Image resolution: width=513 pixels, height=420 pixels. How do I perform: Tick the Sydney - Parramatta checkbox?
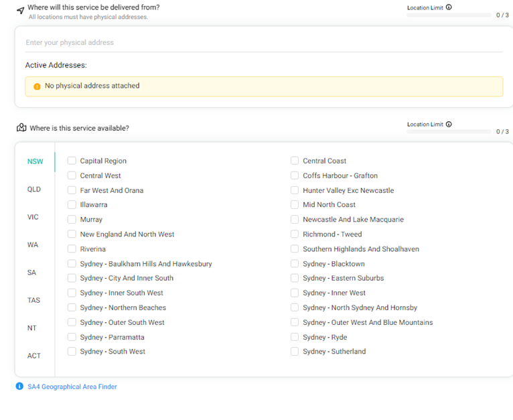click(x=72, y=337)
